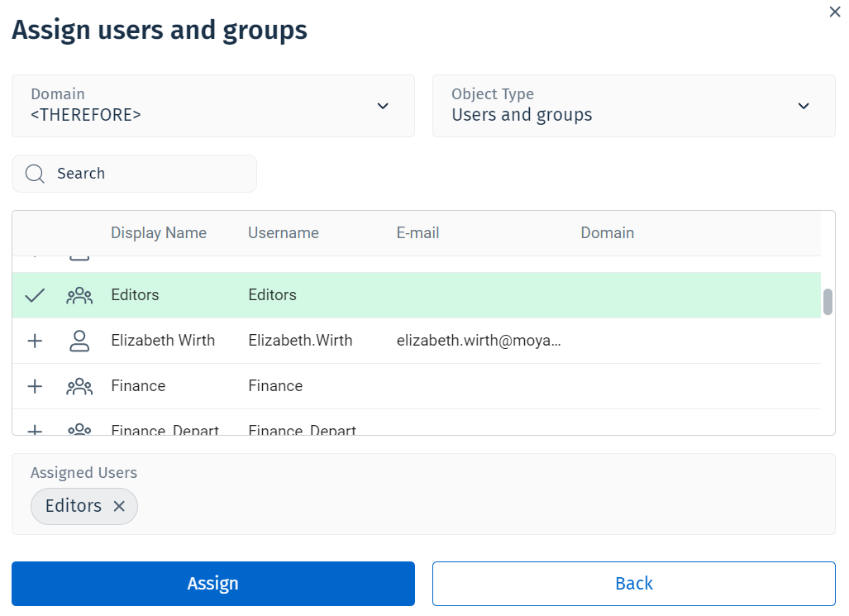This screenshot has width=849, height=616.
Task: Click the magnifier icon in Search
Action: pos(35,174)
